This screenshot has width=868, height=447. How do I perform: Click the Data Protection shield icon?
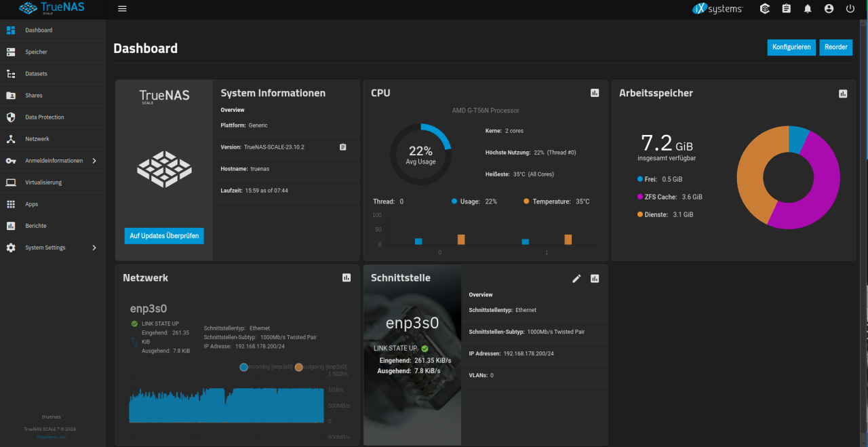pos(11,117)
